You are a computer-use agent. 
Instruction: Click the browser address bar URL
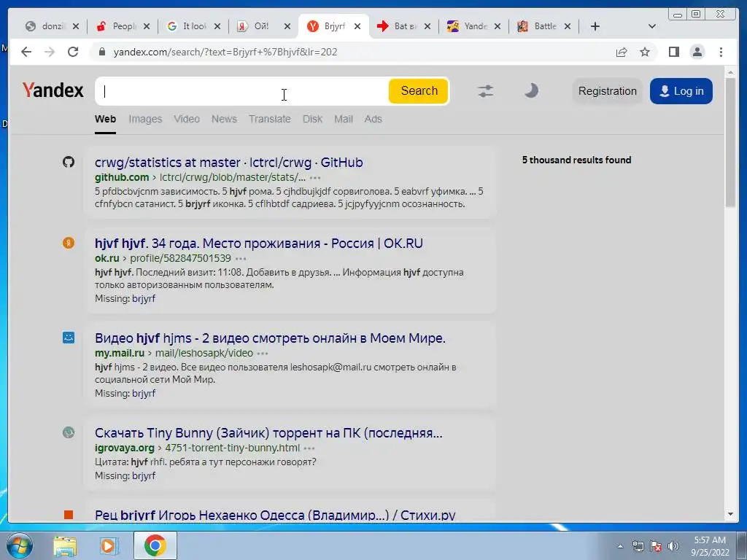[225, 52]
